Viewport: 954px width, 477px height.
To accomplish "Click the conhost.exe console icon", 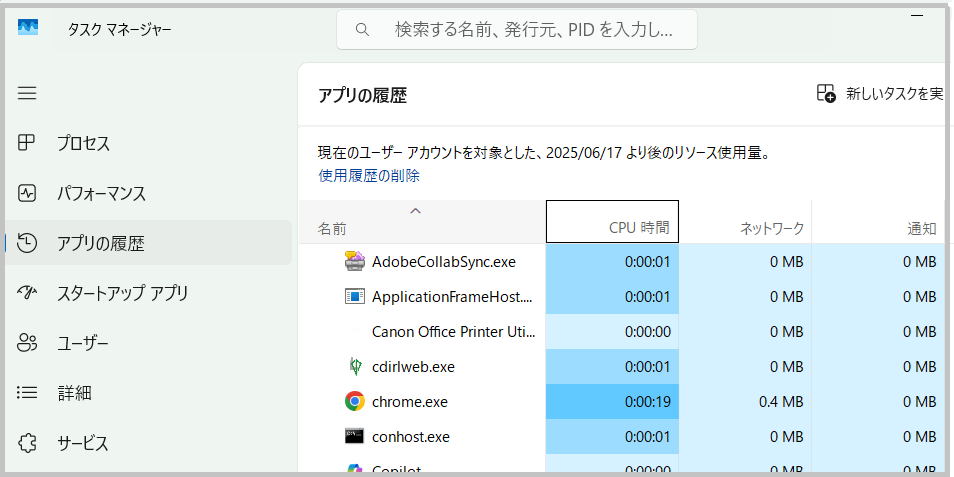I will tap(354, 436).
